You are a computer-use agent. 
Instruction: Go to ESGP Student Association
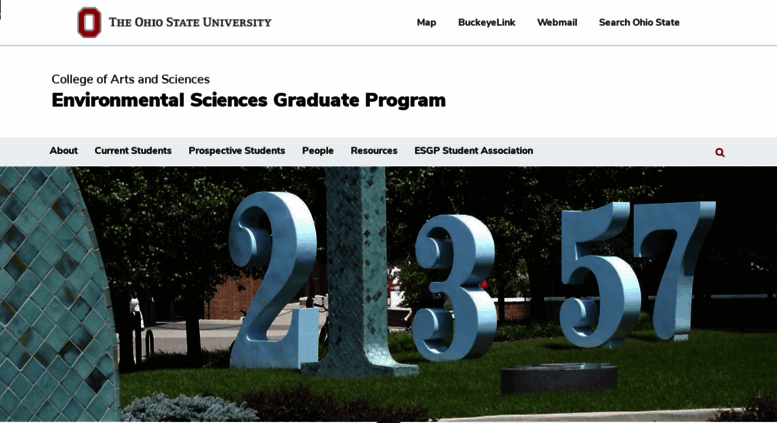pyautogui.click(x=473, y=151)
